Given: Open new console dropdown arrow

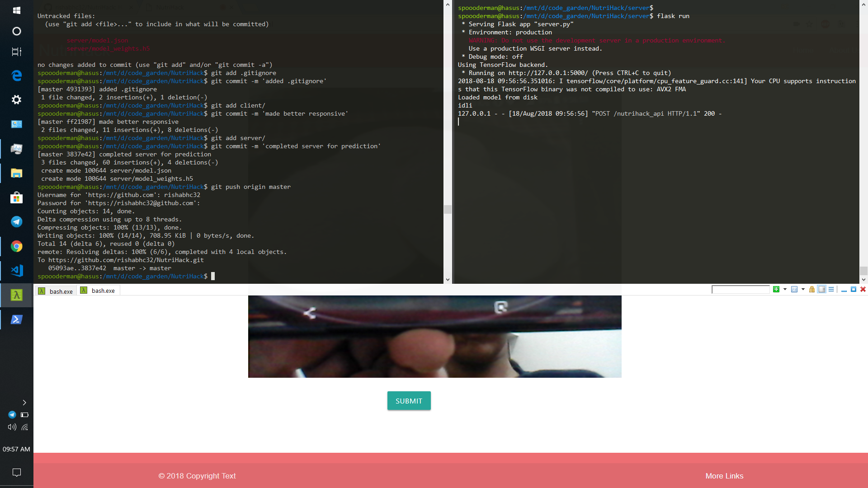Looking at the screenshot, I should pos(785,290).
